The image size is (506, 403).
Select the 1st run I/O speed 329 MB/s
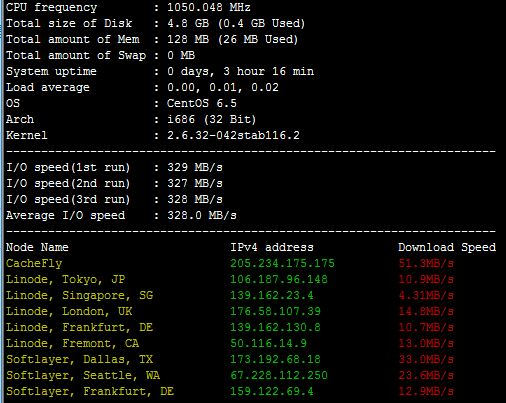click(x=195, y=167)
